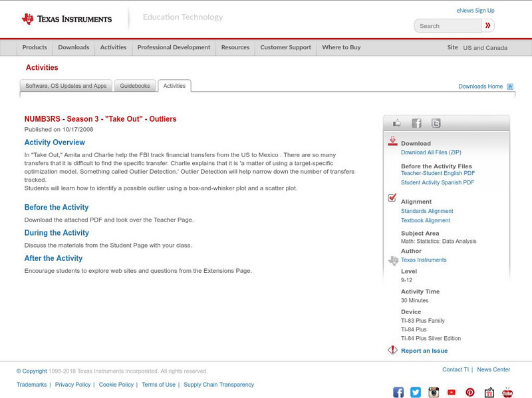Screen dimensions: 532x398
Task: Open the Textbook Alignment link
Action: point(426,220)
